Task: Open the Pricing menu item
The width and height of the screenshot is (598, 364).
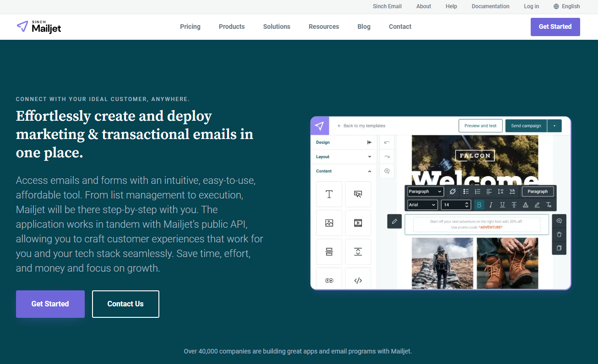Action: [x=190, y=27]
